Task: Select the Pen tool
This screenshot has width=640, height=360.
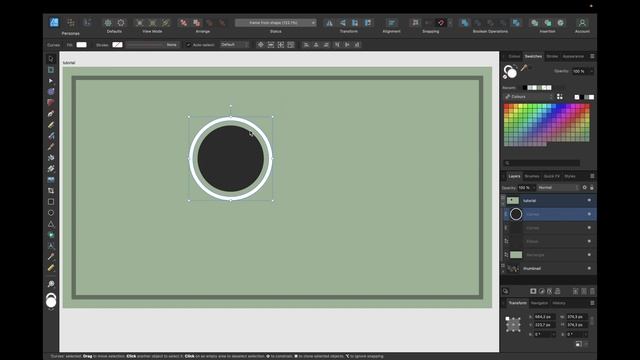Action: point(51,114)
